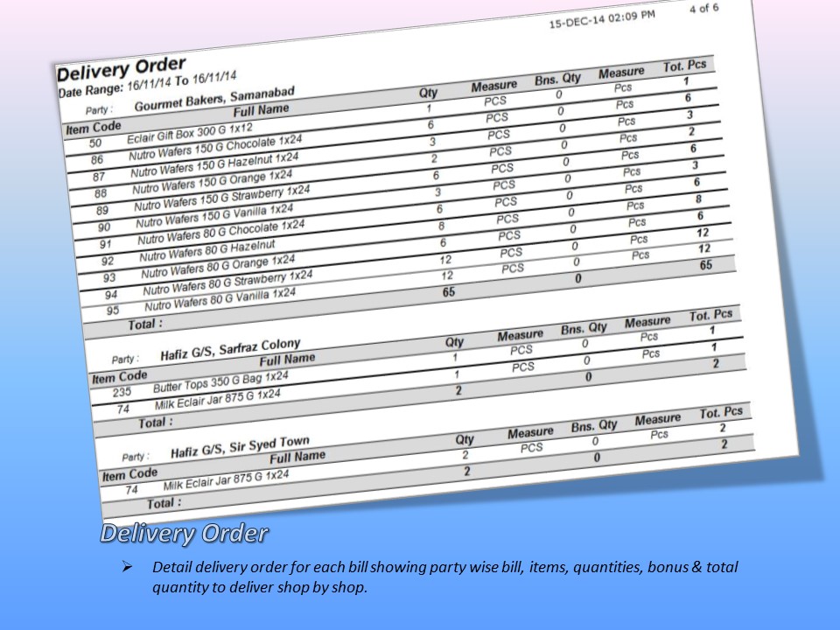The width and height of the screenshot is (840, 630).
Task: Select item code '86'
Action: 97,159
